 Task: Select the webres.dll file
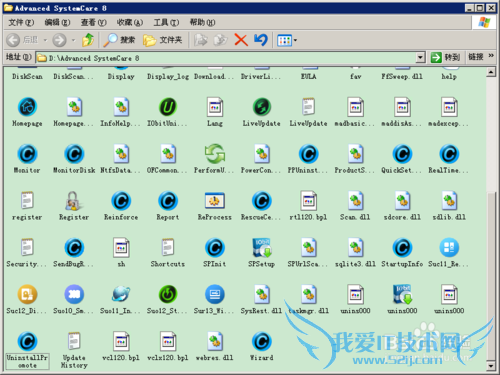click(215, 342)
